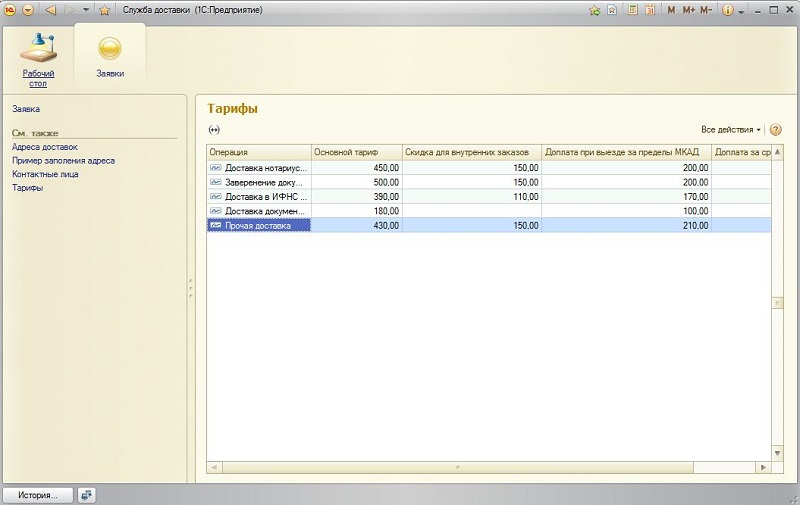Image resolution: width=800 pixels, height=505 pixels.
Task: Open the favorites star icon near title
Action: (104, 9)
